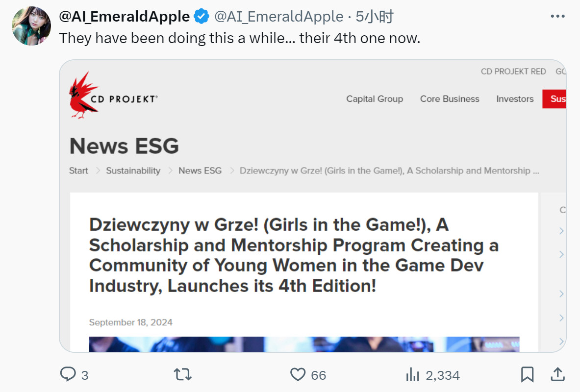Click the reply comment icon

[x=68, y=375]
